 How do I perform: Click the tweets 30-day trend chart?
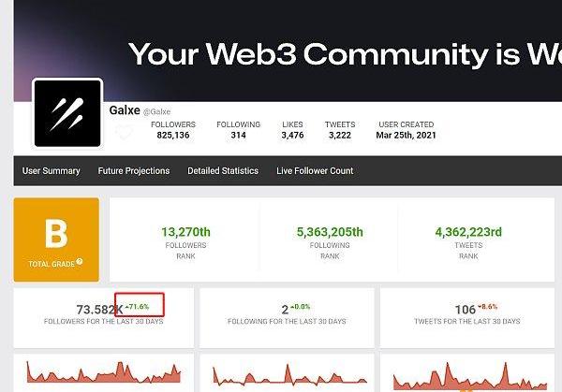pos(473,374)
